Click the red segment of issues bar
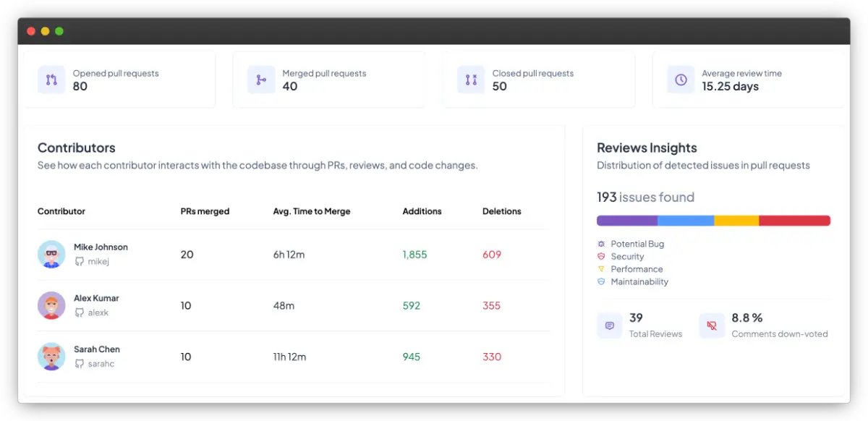This screenshot has height=421, width=868. pos(794,221)
